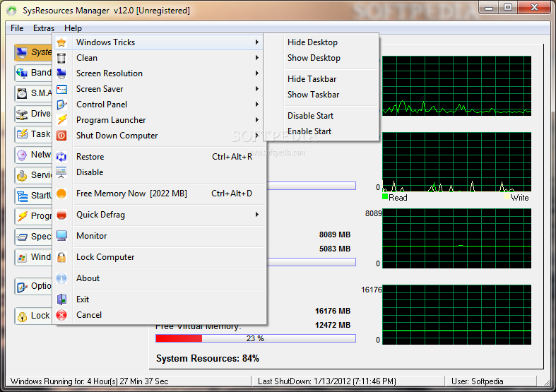Click the Network sidebar button icon
This screenshot has height=392, width=556.
(22, 155)
